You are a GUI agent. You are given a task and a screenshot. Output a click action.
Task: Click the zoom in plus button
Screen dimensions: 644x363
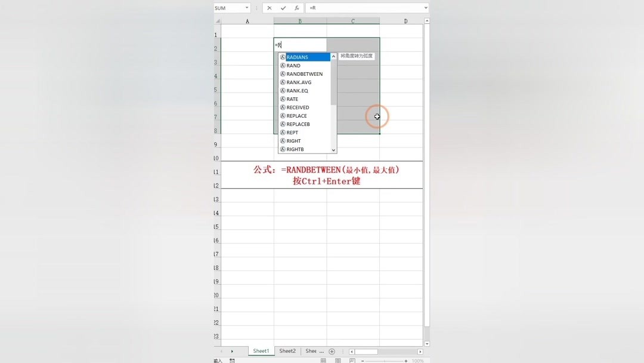click(405, 361)
